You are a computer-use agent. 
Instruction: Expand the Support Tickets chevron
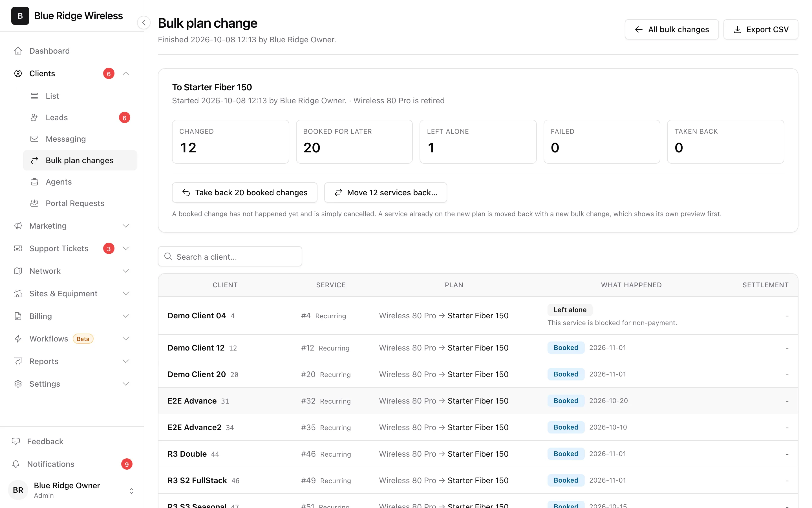(126, 248)
